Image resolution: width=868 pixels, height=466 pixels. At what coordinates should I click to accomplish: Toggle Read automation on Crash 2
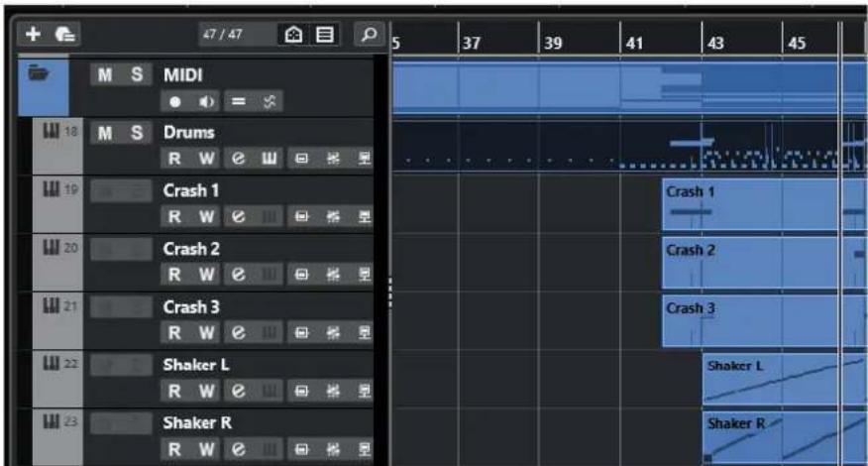click(175, 275)
